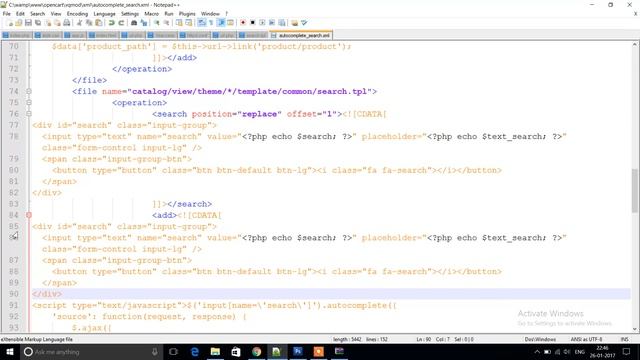Click the 'ANSI as UTF-8' encoding status

(587, 339)
